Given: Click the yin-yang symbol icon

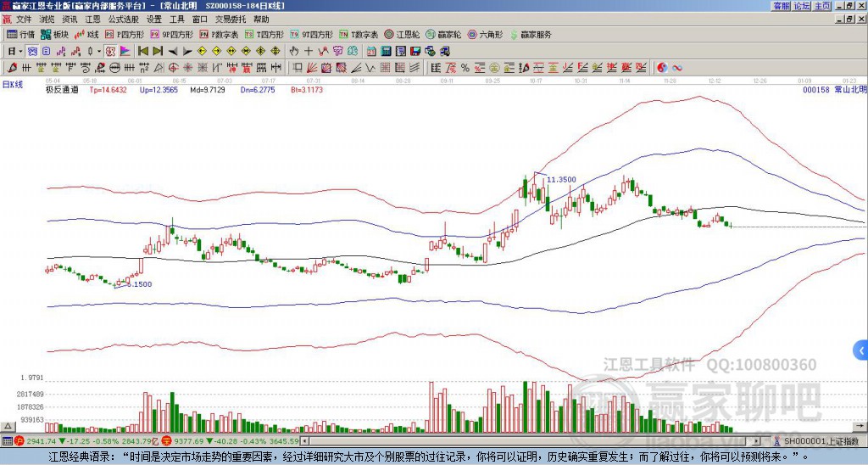Looking at the screenshot, I should coord(662,68).
